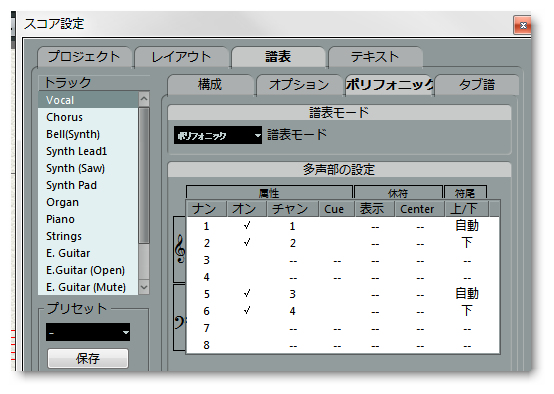Click the オン column header
Viewport: 554px width, 394px height.
click(247, 209)
